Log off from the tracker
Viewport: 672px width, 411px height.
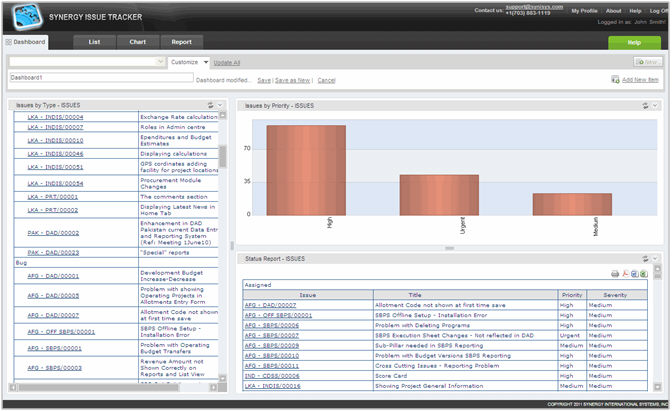[x=658, y=11]
